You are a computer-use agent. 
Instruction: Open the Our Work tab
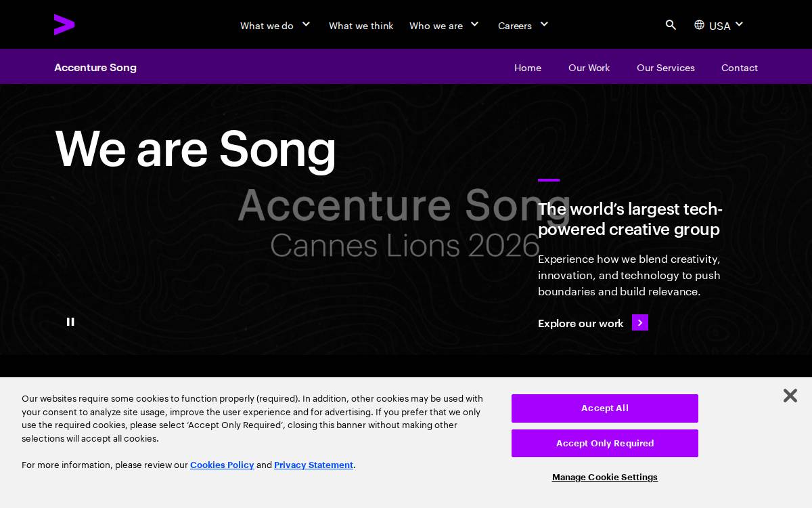click(x=589, y=68)
